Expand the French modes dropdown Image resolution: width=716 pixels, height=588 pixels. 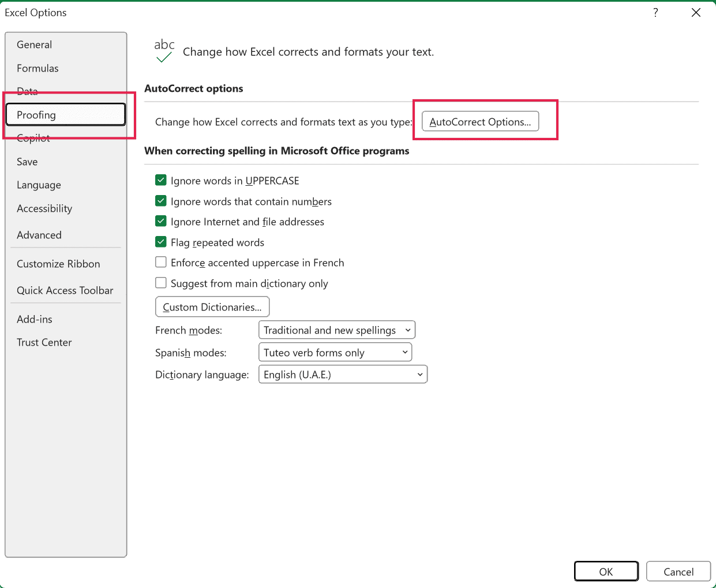tap(337, 330)
